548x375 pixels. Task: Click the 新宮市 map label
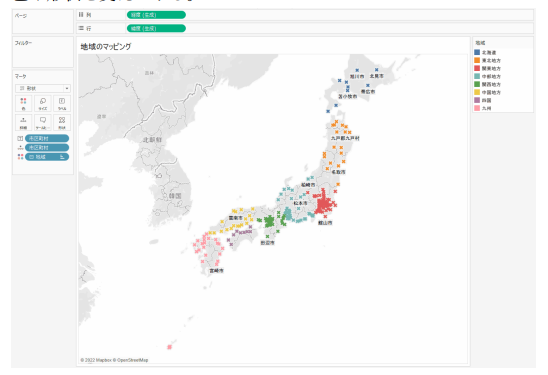267,243
